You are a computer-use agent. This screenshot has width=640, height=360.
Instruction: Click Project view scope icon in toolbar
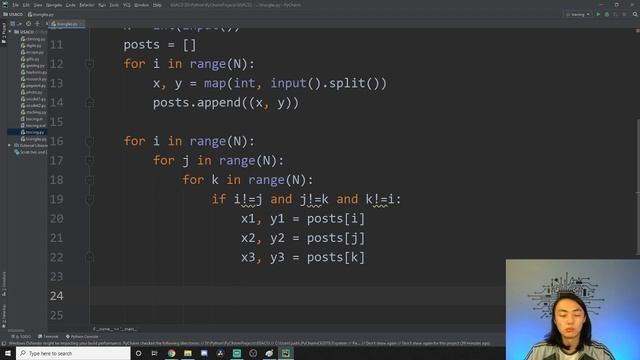[13, 24]
